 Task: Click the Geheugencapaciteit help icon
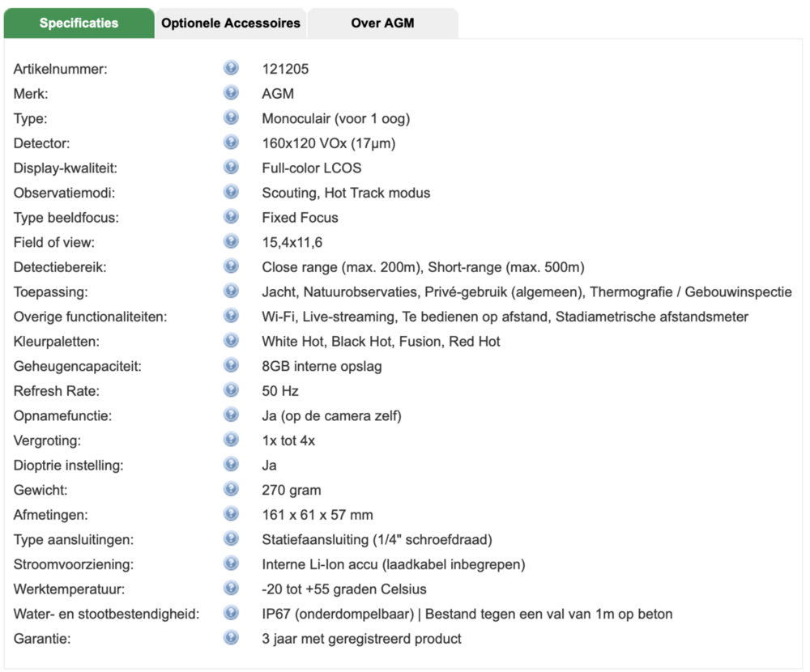[231, 365]
